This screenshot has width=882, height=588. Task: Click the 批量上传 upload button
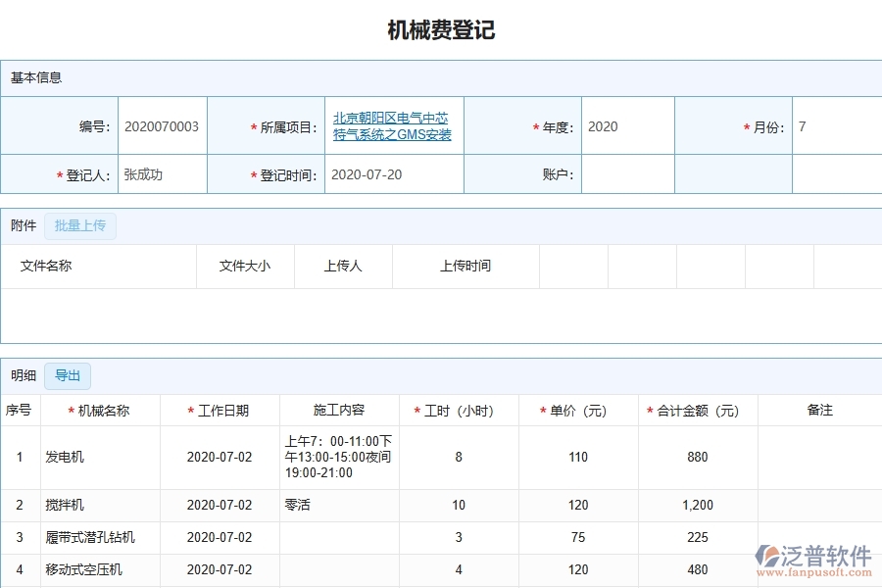[80, 225]
